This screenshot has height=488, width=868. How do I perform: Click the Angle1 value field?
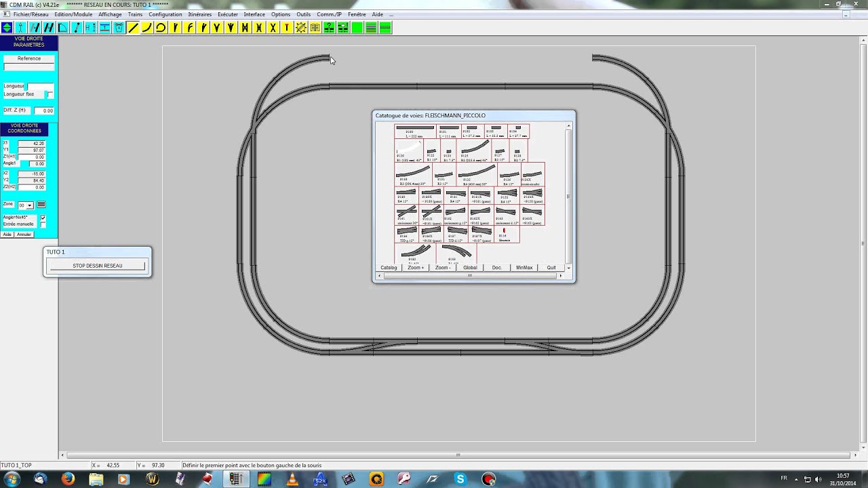point(37,163)
